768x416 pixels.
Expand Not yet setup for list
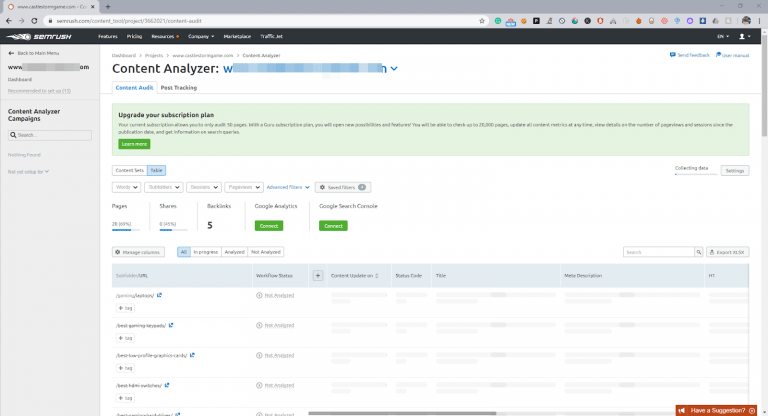(x=28, y=171)
